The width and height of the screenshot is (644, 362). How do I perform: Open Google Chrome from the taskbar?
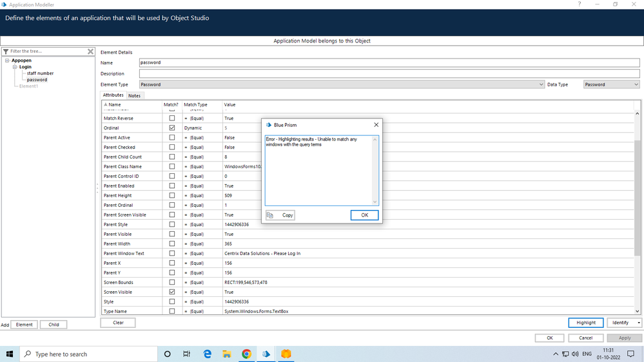tap(246, 354)
